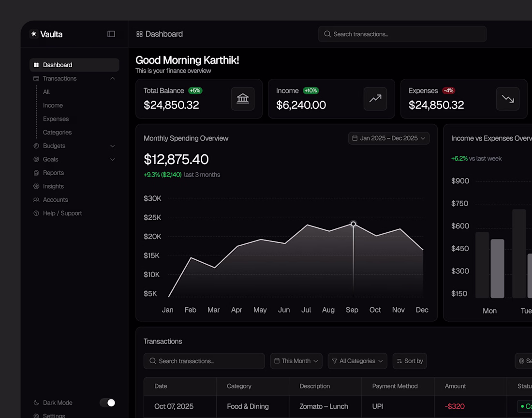This screenshot has width=532, height=418.
Task: Expand the Goals submenu chevron
Action: click(113, 160)
